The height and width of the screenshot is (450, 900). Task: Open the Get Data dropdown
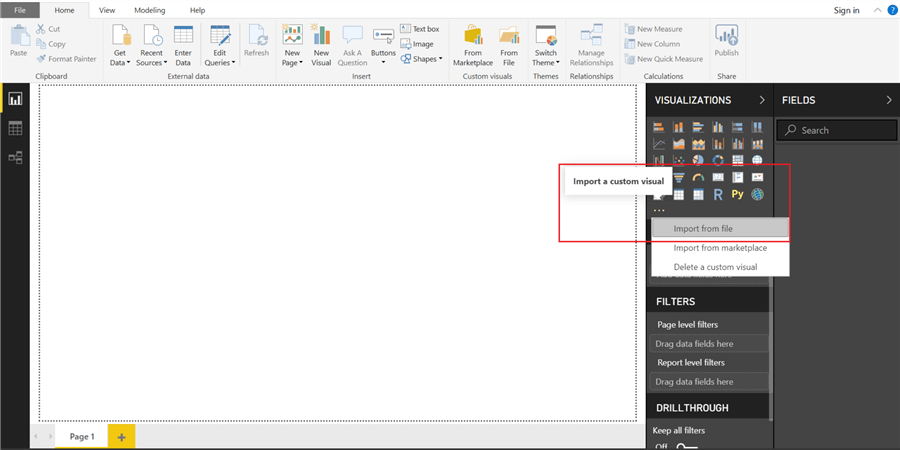120,46
